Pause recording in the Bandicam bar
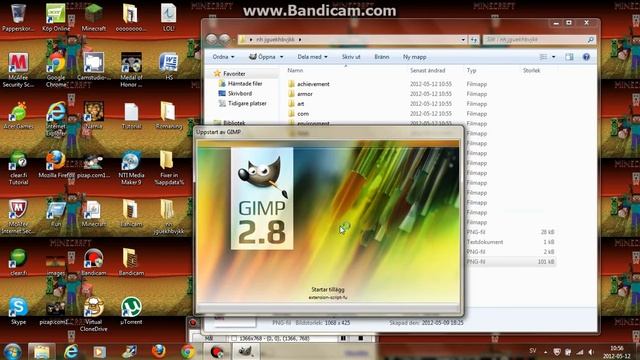This screenshot has height=360, width=640. point(343,338)
